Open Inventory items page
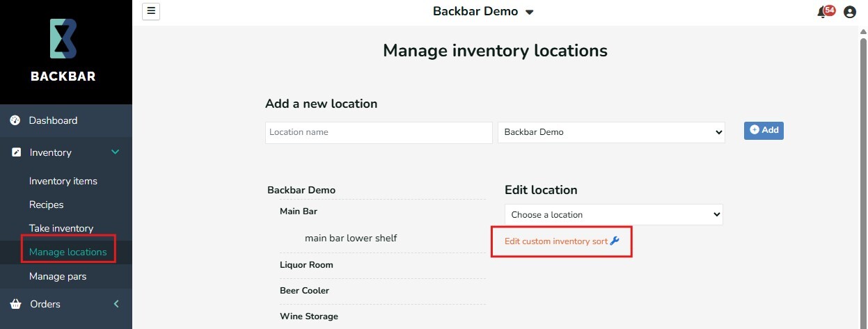The width and height of the screenshot is (868, 329). [63, 181]
